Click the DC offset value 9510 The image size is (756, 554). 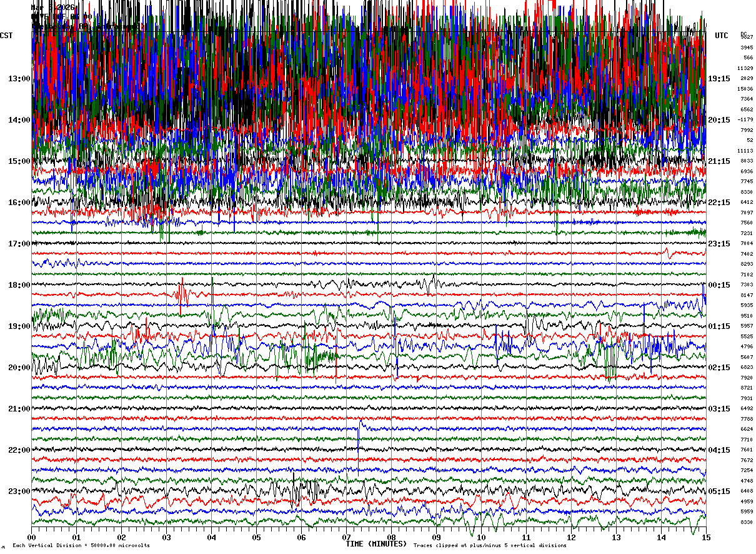[747, 316]
